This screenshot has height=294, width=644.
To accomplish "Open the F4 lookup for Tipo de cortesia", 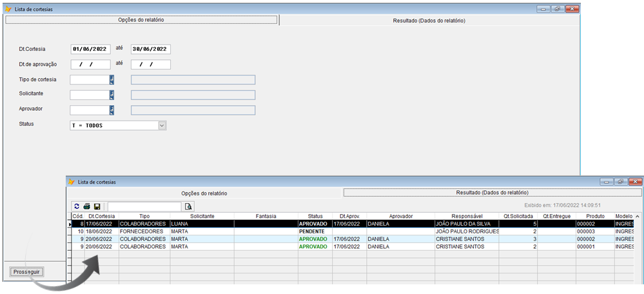I will click(x=112, y=80).
